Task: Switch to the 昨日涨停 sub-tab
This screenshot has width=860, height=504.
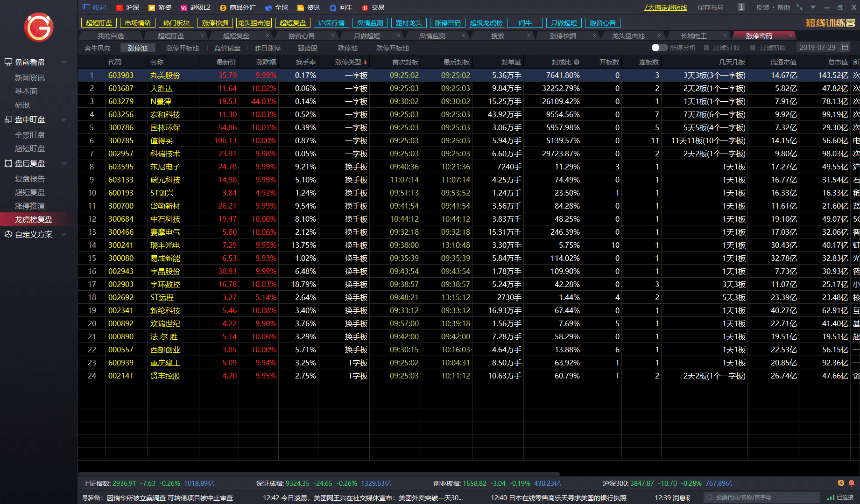Action: (x=268, y=48)
